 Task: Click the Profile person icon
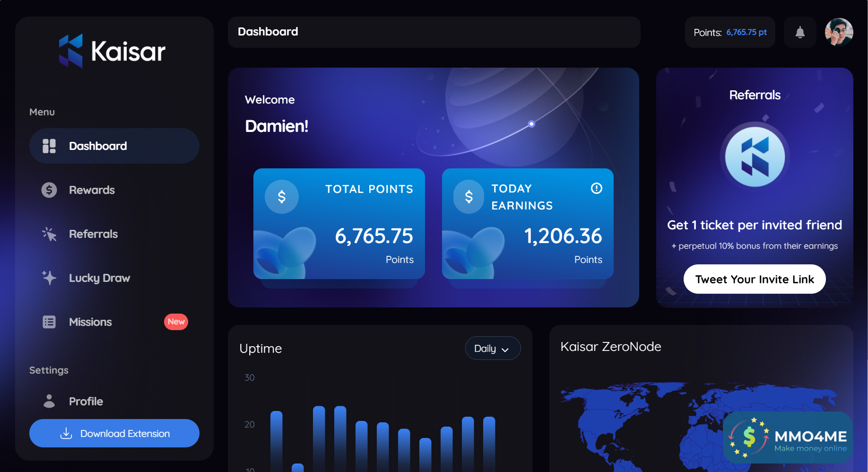tap(49, 401)
